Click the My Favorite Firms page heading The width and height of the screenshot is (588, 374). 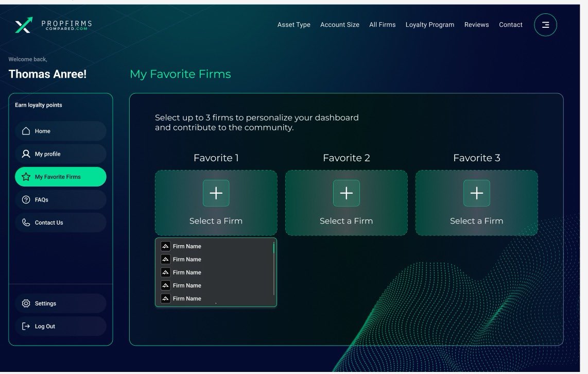click(180, 74)
